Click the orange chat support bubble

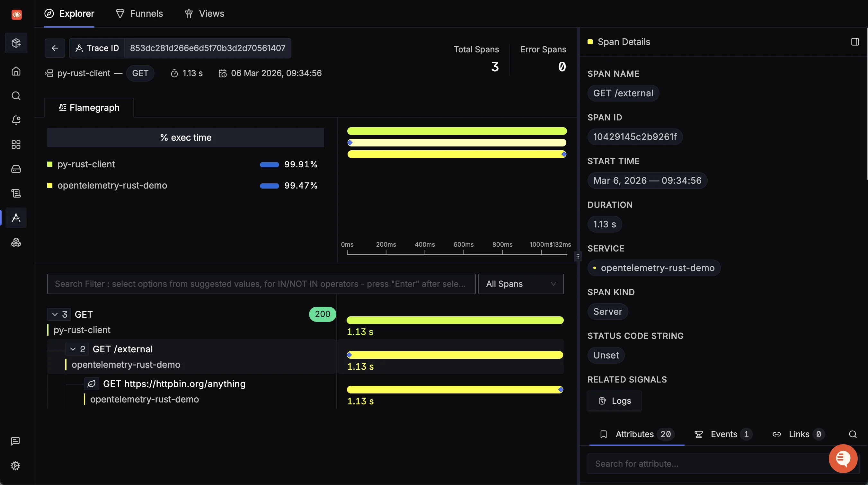(843, 458)
